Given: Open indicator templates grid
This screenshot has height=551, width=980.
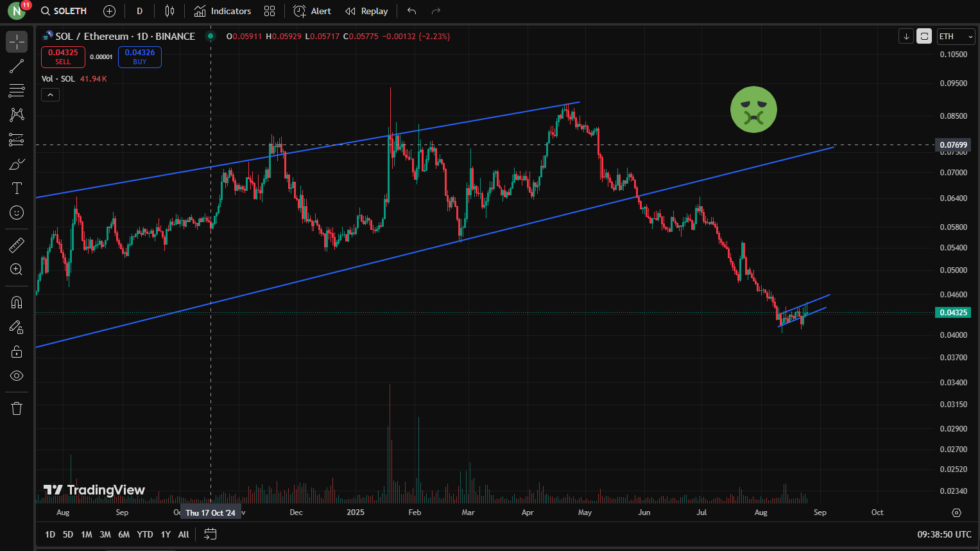Looking at the screenshot, I should click(270, 11).
